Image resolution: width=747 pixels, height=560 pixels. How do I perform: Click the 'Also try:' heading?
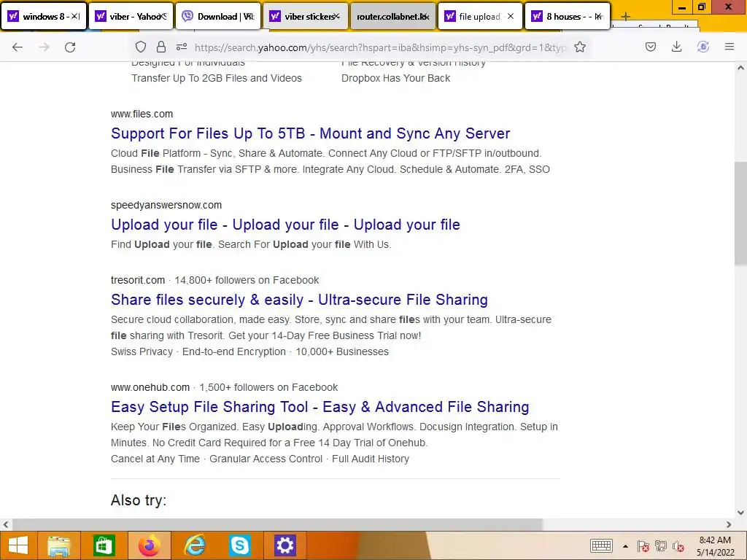click(x=139, y=500)
